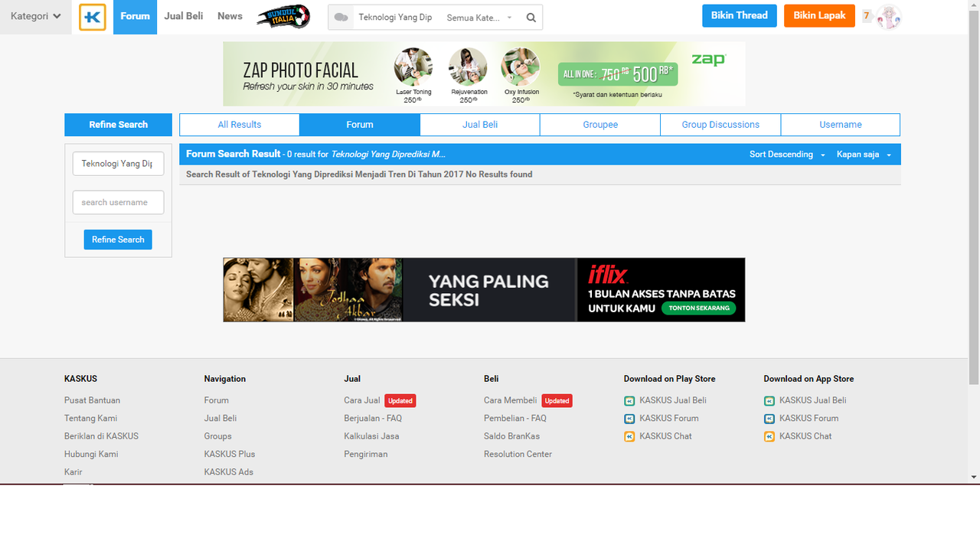Open Hubungi Kami footer link
Viewport: 980px width, 551px height.
(91, 454)
